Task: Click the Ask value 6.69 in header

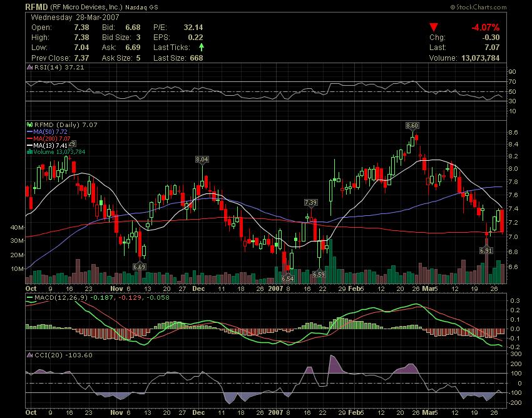Action: tap(133, 48)
